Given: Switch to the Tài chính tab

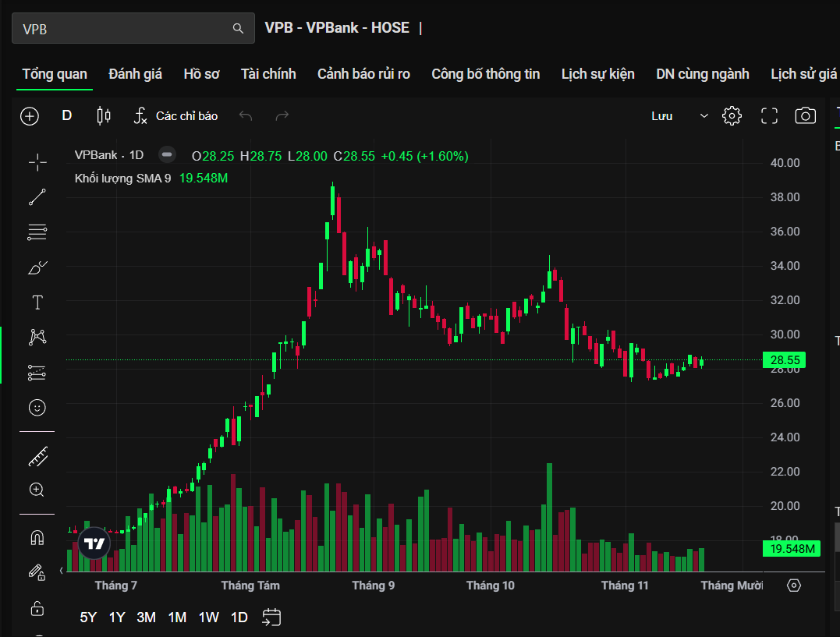Looking at the screenshot, I should tap(268, 74).
